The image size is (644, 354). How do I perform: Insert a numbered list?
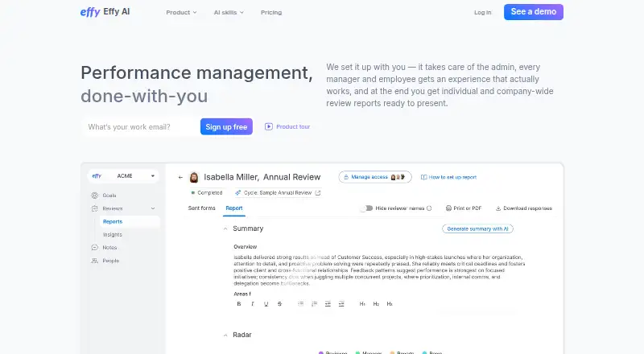coord(314,304)
